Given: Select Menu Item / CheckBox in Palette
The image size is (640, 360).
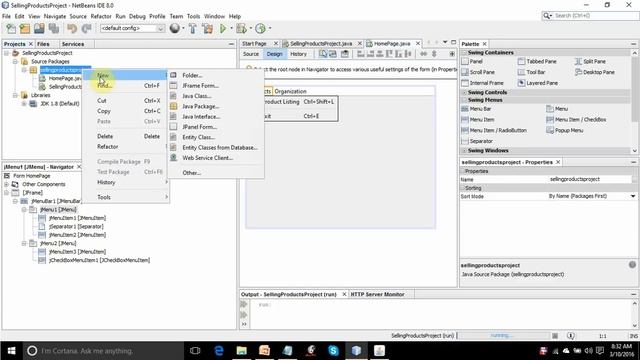Looking at the screenshot, I should (576, 120).
